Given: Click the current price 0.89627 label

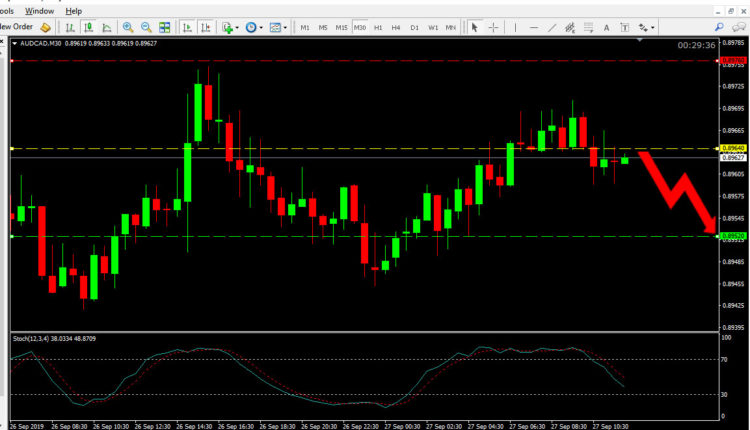Looking at the screenshot, I should [733, 157].
